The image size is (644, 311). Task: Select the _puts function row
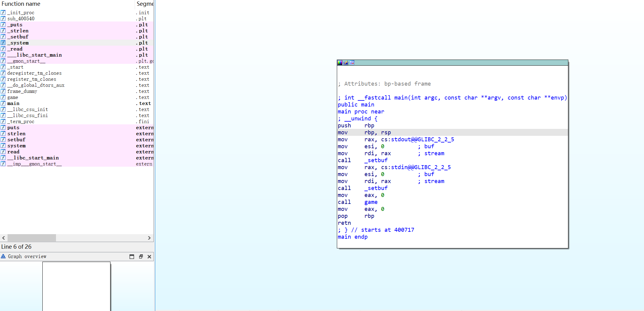[77, 25]
